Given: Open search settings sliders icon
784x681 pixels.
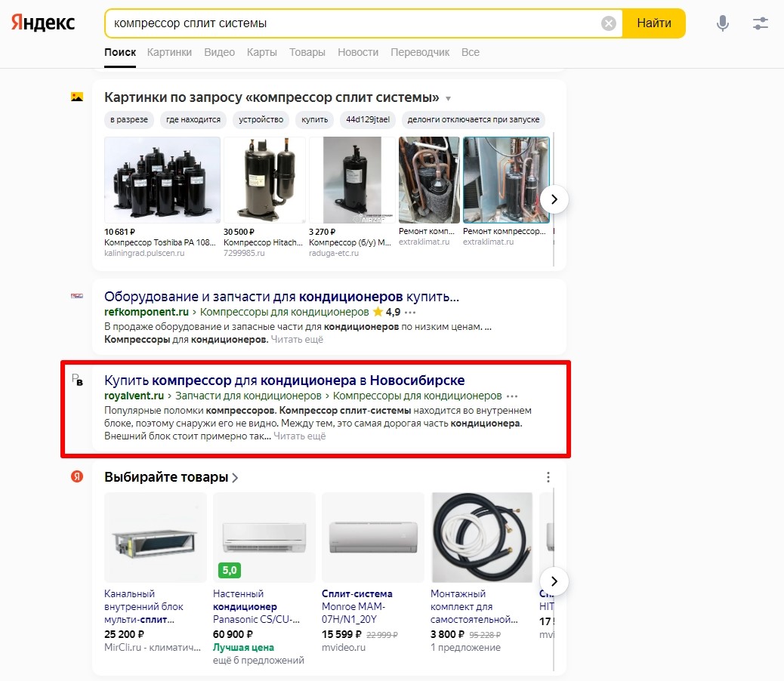Looking at the screenshot, I should 760,23.
